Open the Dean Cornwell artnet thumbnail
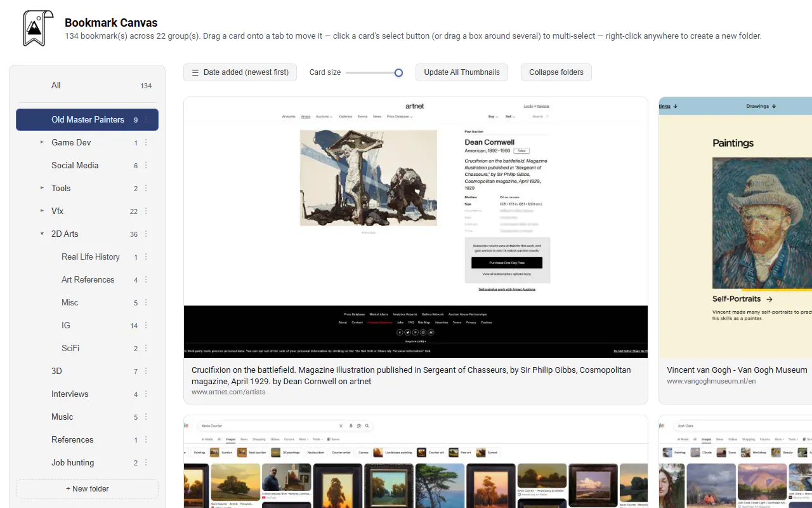The image size is (812, 508). pos(416,228)
